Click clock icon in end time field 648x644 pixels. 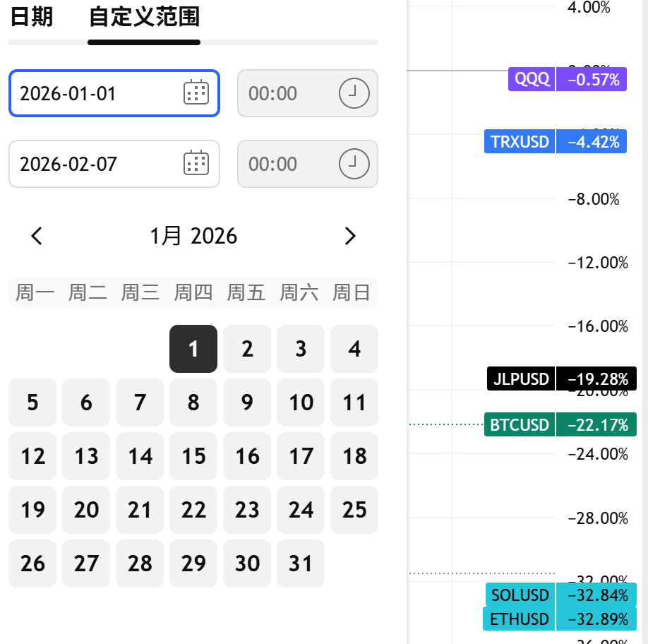354,164
